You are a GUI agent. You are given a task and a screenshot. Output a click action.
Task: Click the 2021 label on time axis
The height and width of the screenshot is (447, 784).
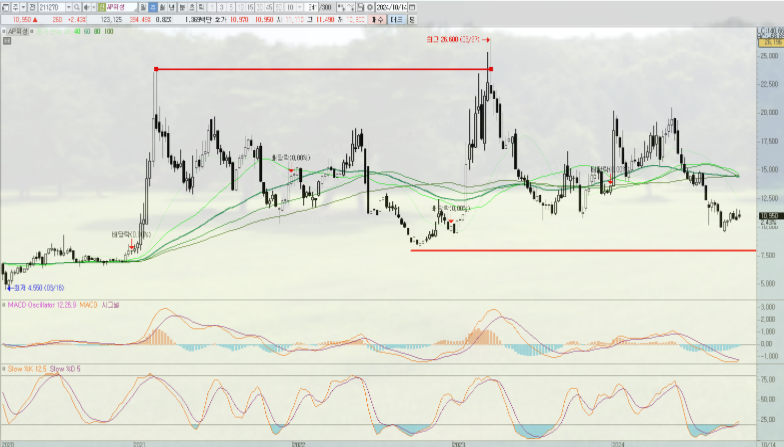click(x=139, y=444)
